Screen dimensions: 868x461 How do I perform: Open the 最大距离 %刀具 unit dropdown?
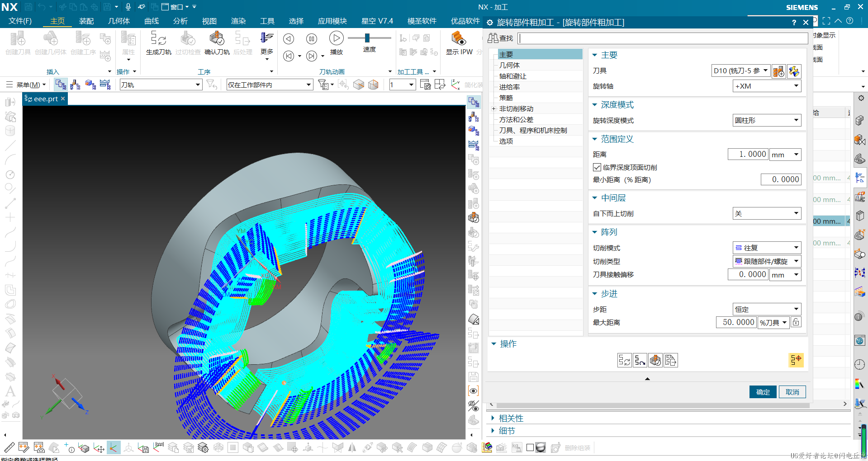773,322
